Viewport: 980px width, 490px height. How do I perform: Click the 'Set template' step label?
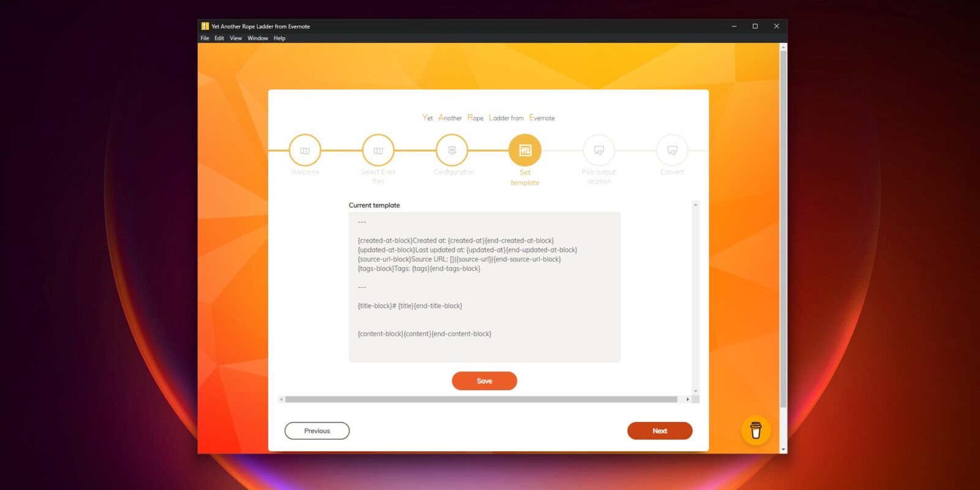click(x=525, y=178)
